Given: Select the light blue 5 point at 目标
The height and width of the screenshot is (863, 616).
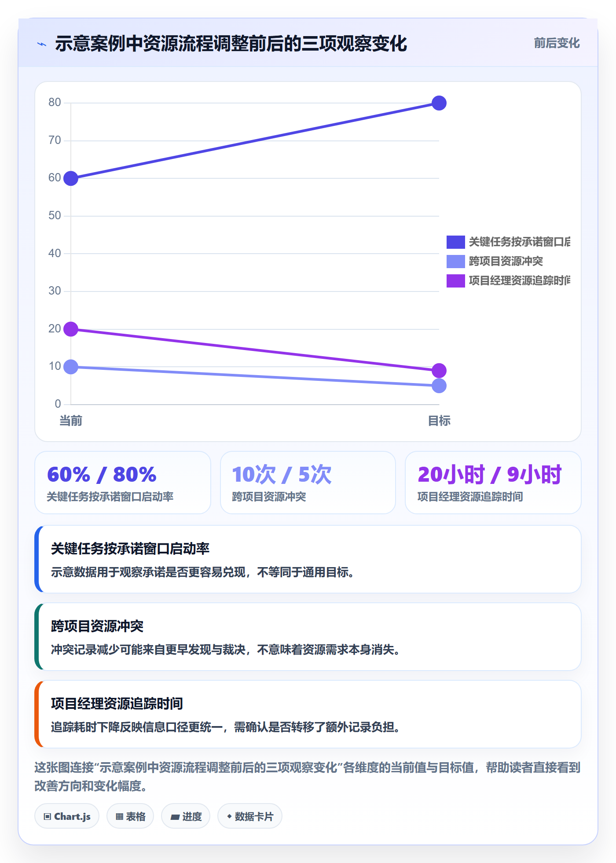Looking at the screenshot, I should click(x=439, y=386).
